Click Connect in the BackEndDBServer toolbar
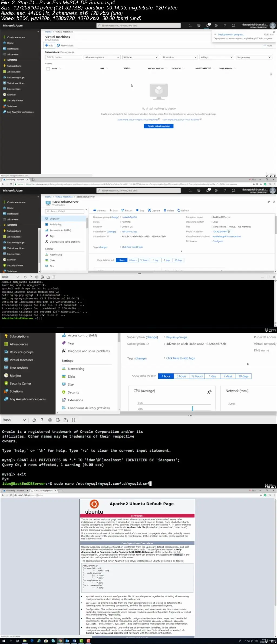 point(99,210)
